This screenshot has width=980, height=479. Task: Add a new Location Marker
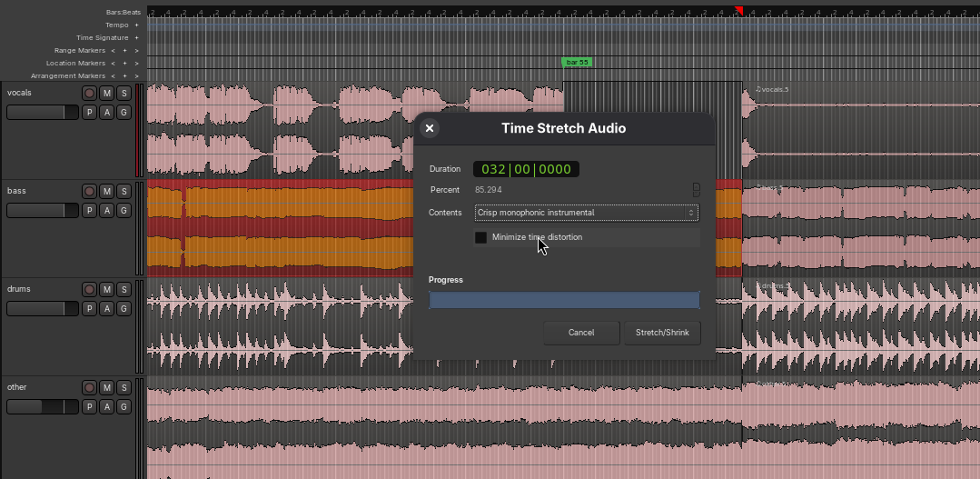124,63
